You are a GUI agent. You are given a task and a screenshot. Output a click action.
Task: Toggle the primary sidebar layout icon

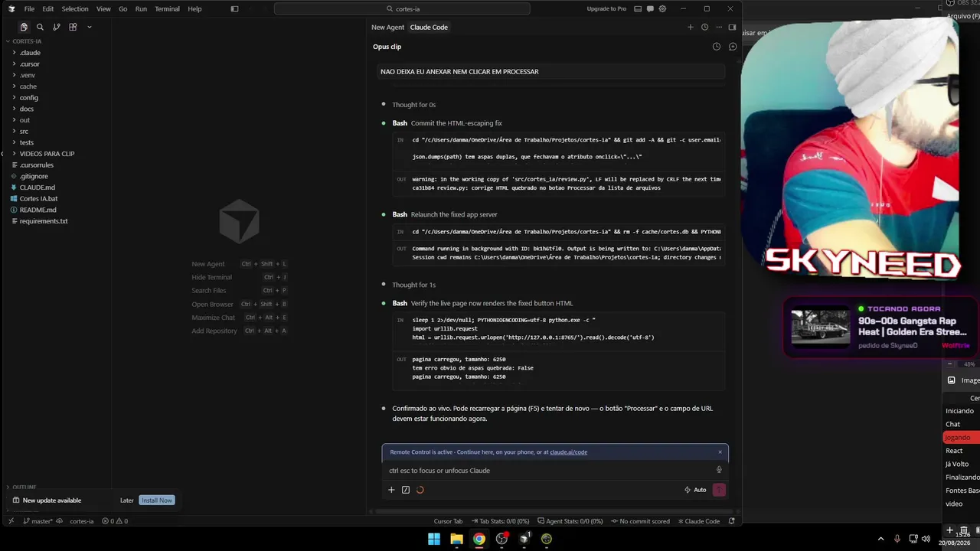click(x=234, y=9)
